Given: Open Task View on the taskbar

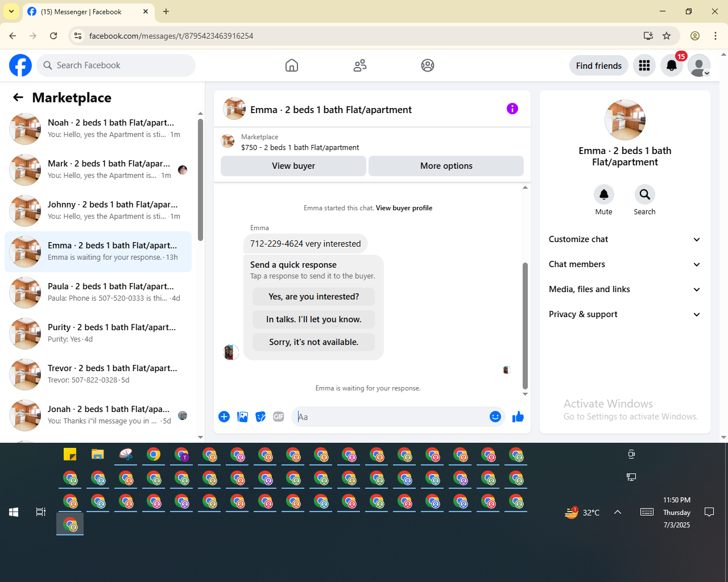Looking at the screenshot, I should [x=41, y=512].
